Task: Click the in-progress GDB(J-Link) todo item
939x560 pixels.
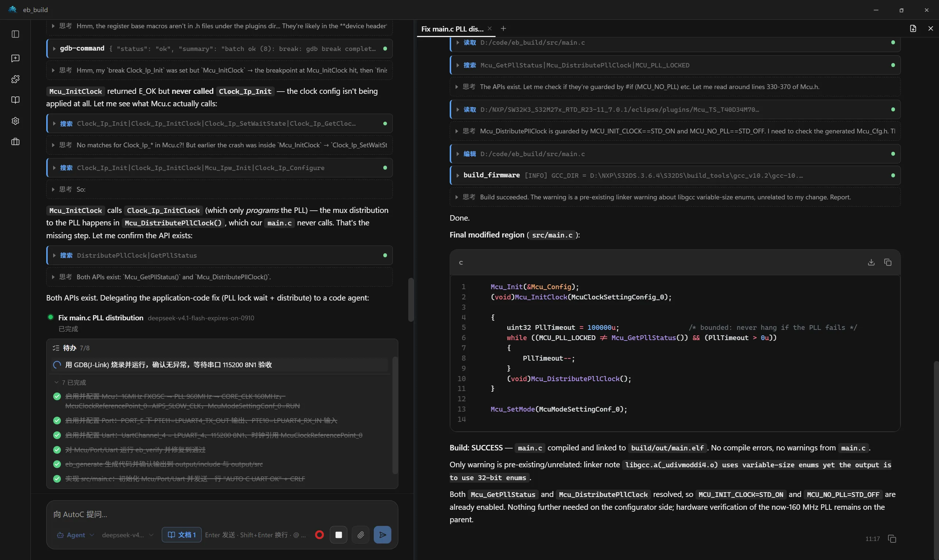Action: (x=219, y=365)
